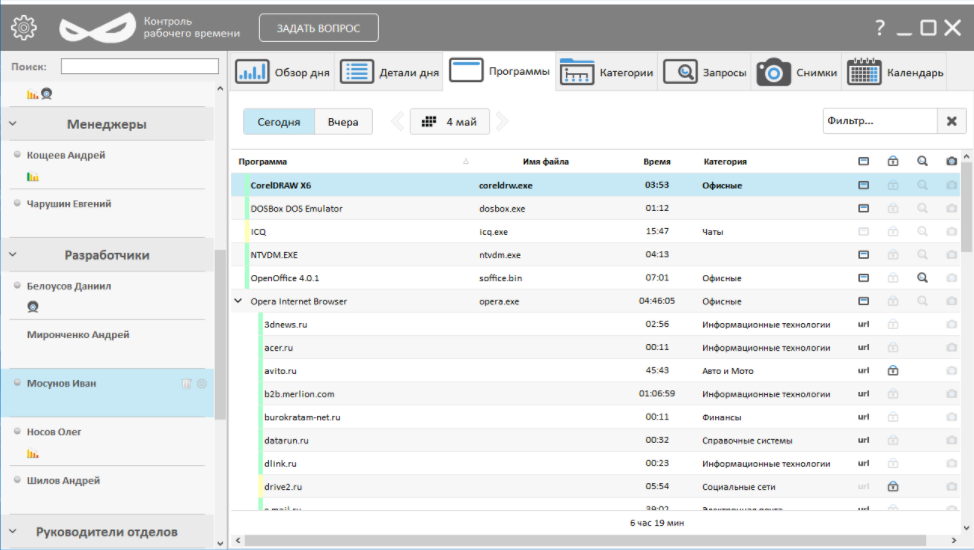Collapse the Менеджеры group
The image size is (974, 550).
tap(14, 124)
